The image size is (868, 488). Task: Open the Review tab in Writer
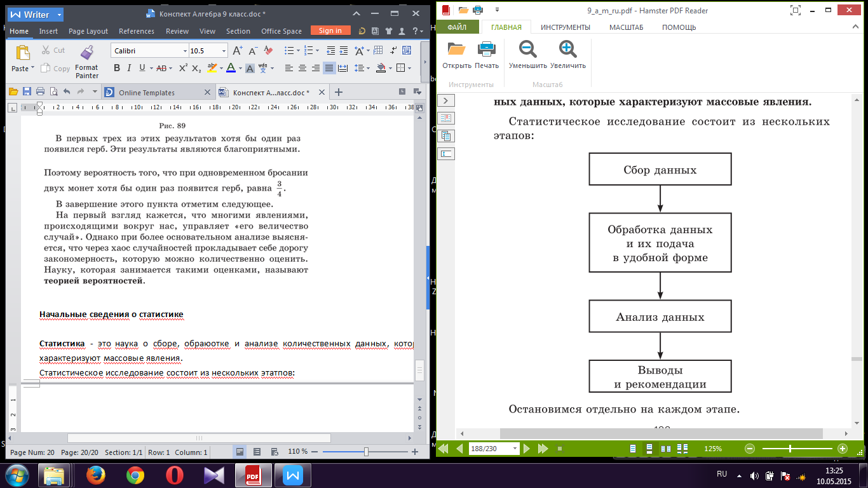177,31
